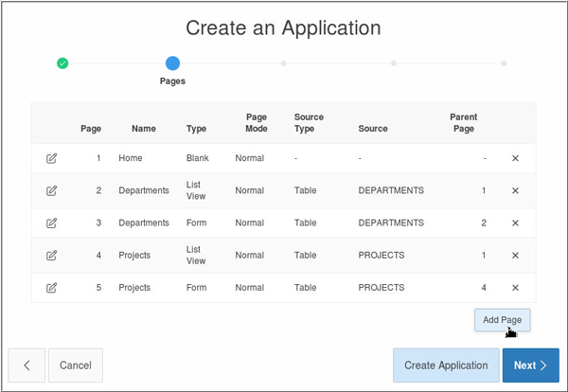Image resolution: width=568 pixels, height=392 pixels.
Task: Jump to the fourth wizard step dot
Action: pos(394,63)
